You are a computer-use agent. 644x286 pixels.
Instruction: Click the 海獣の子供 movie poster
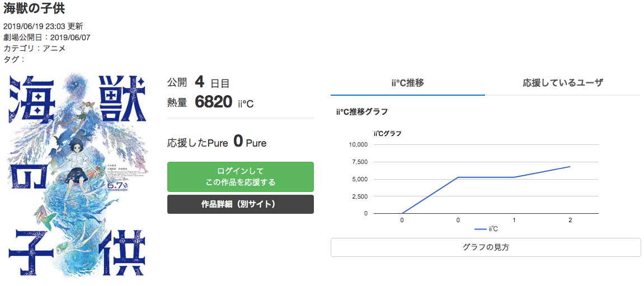click(x=77, y=176)
